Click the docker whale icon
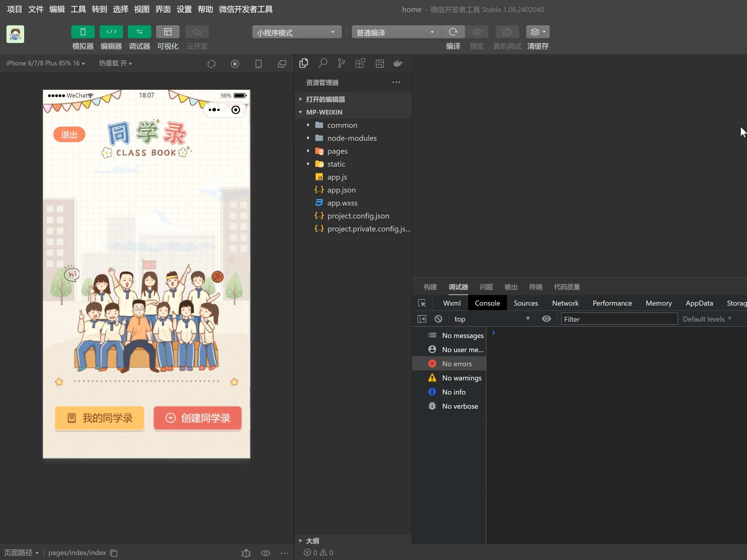 click(398, 63)
